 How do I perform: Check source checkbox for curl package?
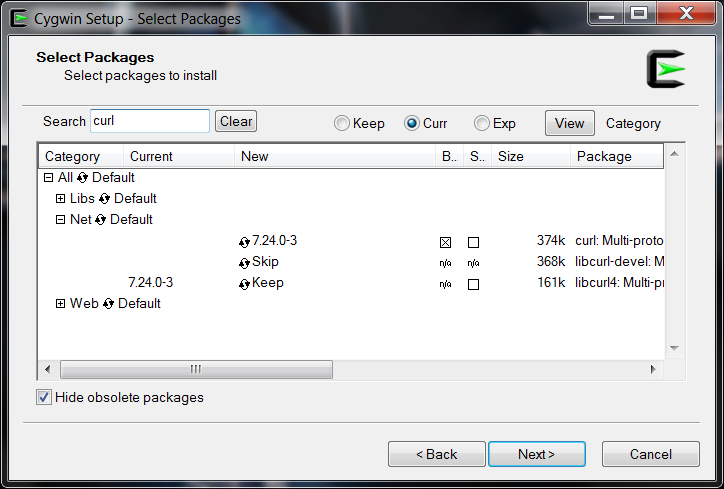click(473, 242)
